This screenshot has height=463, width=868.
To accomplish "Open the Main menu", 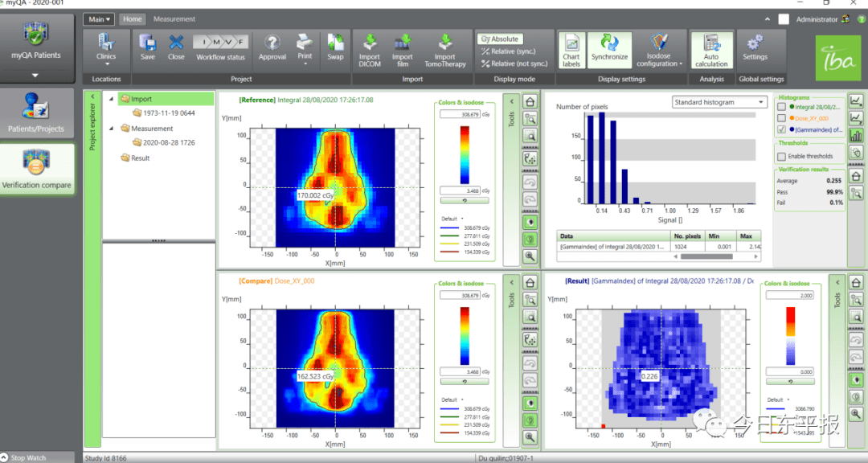I will point(99,19).
